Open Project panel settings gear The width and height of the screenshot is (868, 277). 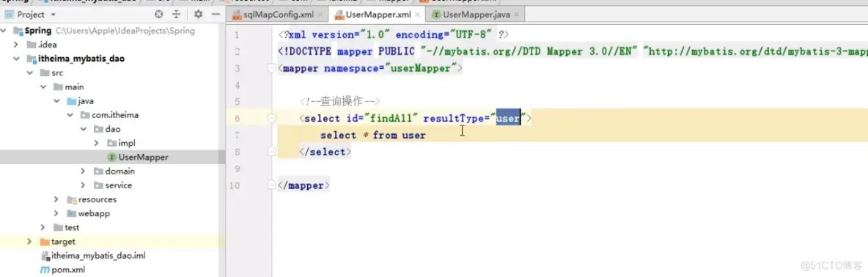[198, 15]
